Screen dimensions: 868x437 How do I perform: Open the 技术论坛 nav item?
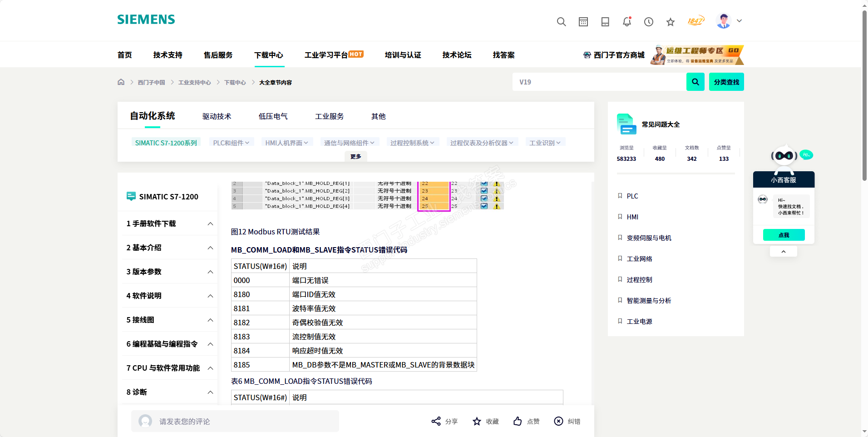(x=457, y=55)
